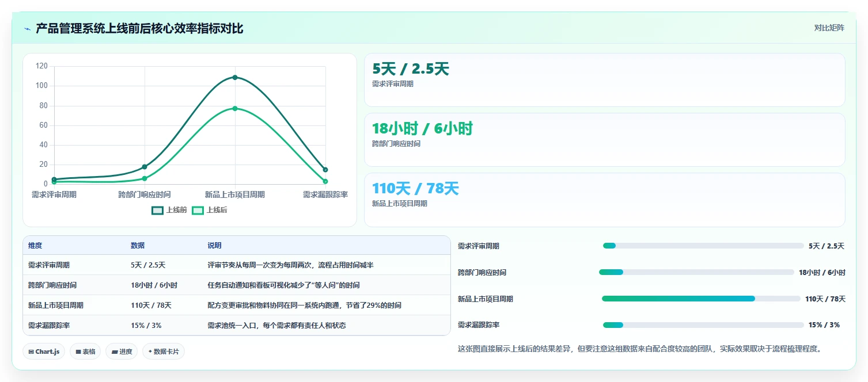Click the 数据 column header in the table

138,246
